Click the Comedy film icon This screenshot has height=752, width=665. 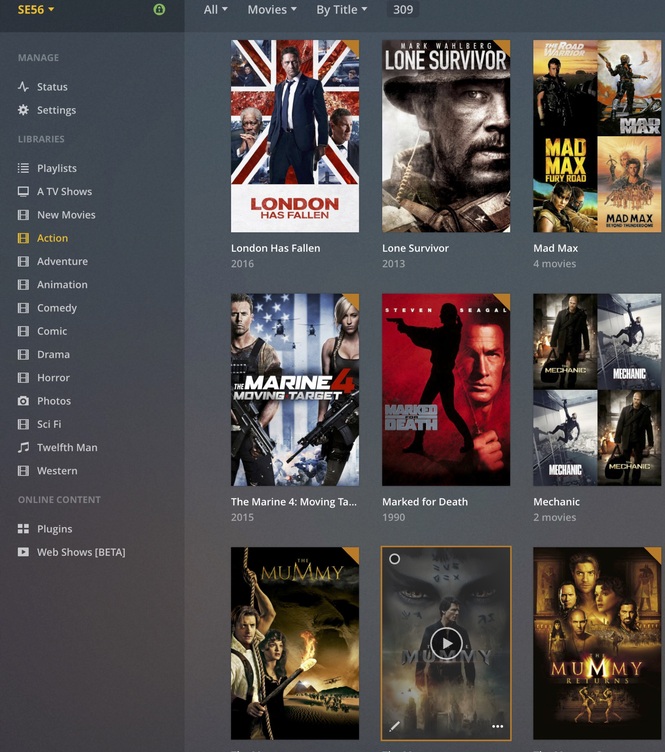click(x=23, y=307)
